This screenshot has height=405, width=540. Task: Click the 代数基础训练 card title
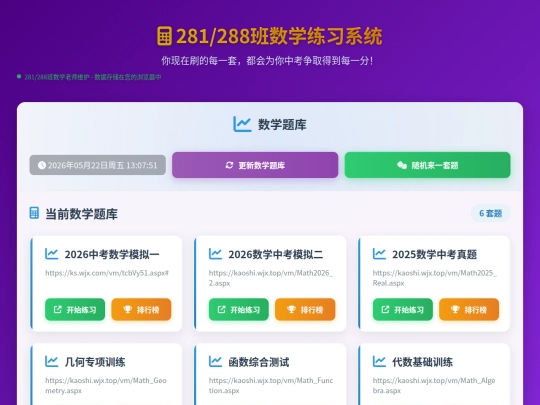tap(423, 362)
